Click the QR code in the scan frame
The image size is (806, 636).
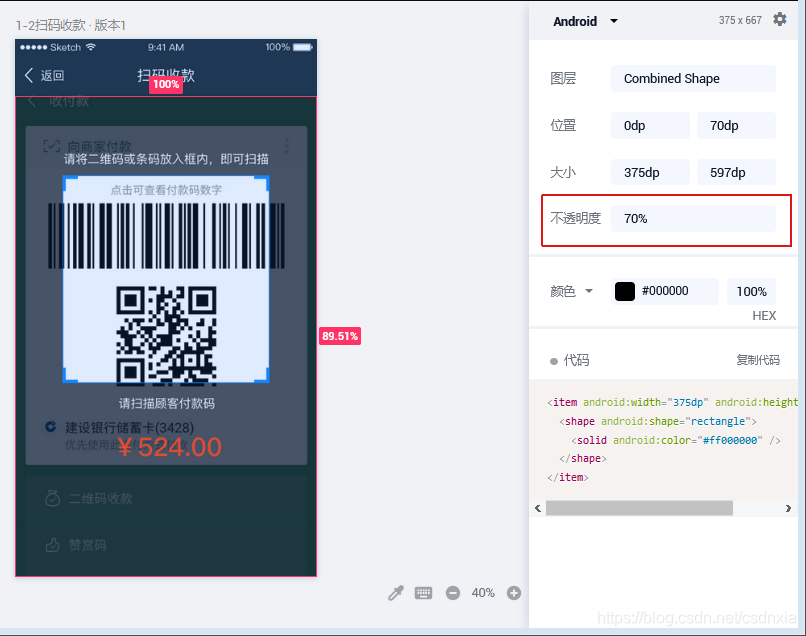click(x=166, y=335)
